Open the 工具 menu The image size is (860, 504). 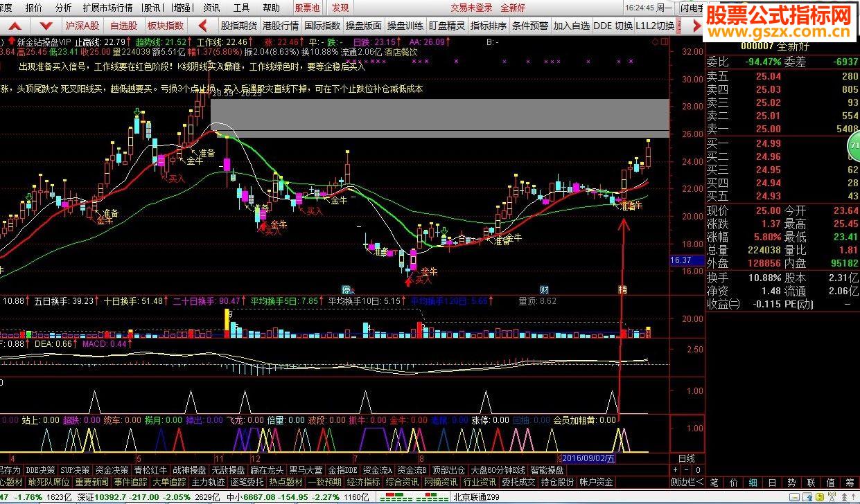[241, 8]
